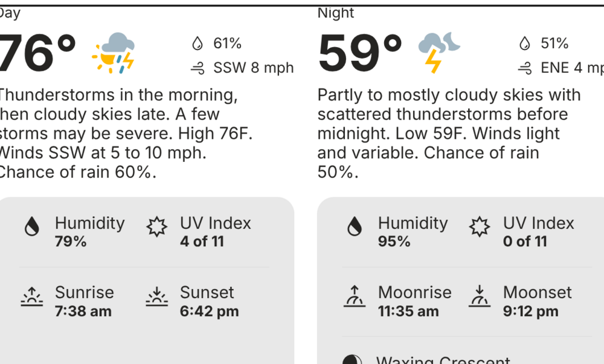Click the Night Humidity droplet icon
The image size is (604, 364).
point(355,226)
